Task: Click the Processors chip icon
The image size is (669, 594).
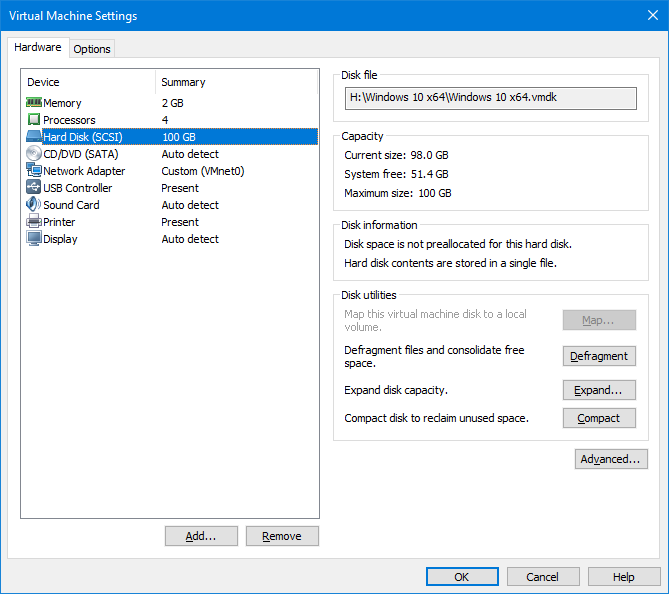Action: 33,120
